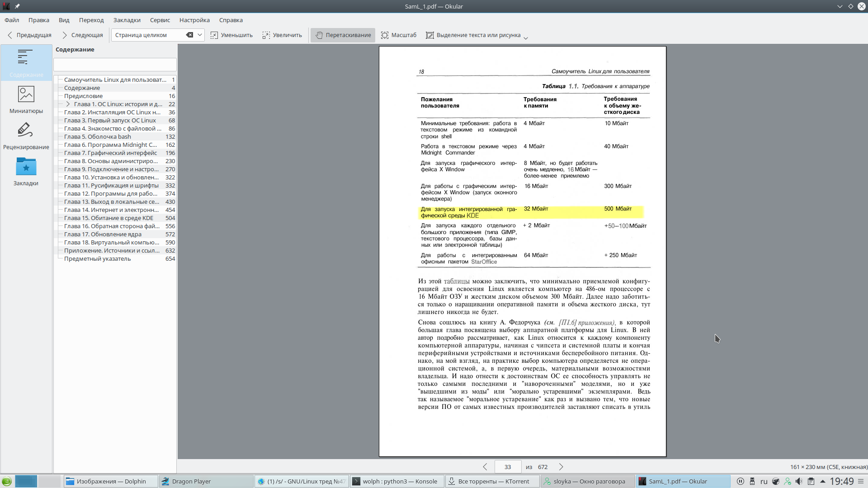The width and height of the screenshot is (868, 488).
Task: Click the KTorrent tray icon
Action: point(776,481)
